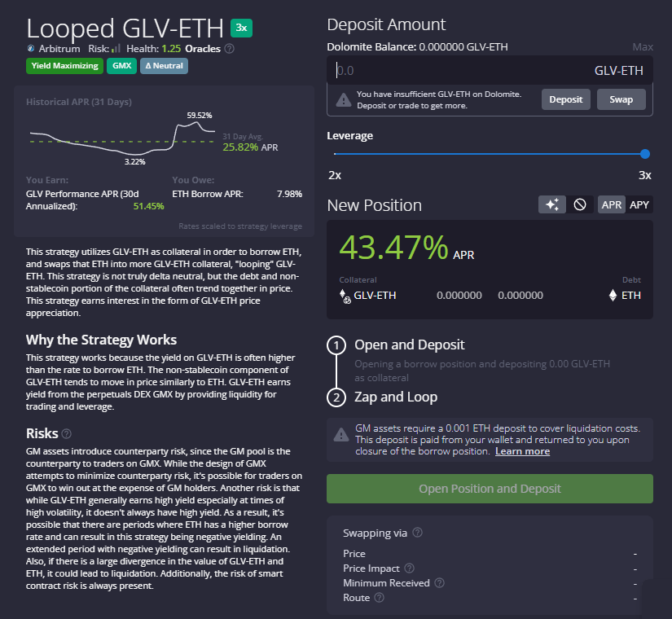Image resolution: width=672 pixels, height=619 pixels.
Task: Click the Health value 1.25
Action: coord(171,49)
